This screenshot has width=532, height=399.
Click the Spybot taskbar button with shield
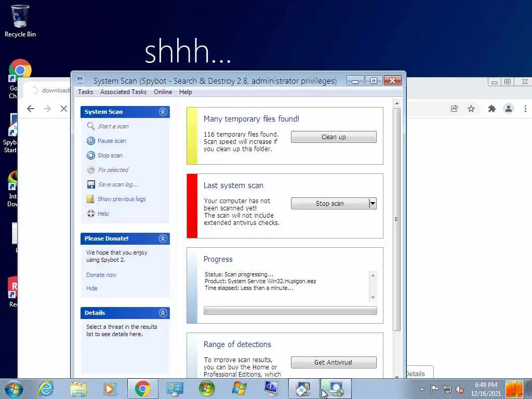[336, 389]
